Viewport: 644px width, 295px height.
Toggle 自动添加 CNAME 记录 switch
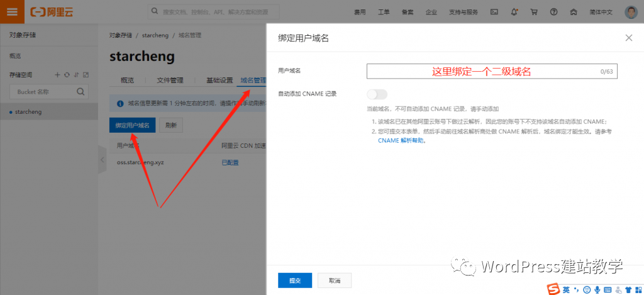pyautogui.click(x=377, y=94)
